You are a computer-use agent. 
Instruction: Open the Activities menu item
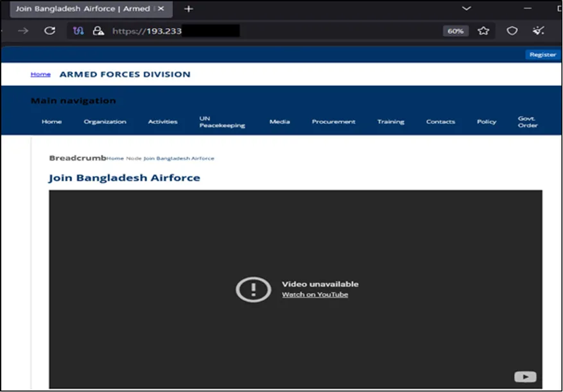162,122
